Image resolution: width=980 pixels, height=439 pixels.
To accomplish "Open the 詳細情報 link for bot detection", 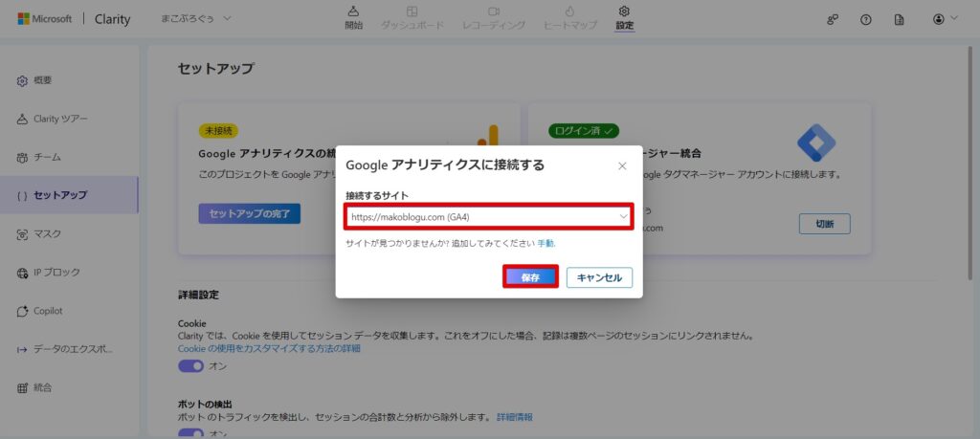I will (x=515, y=416).
